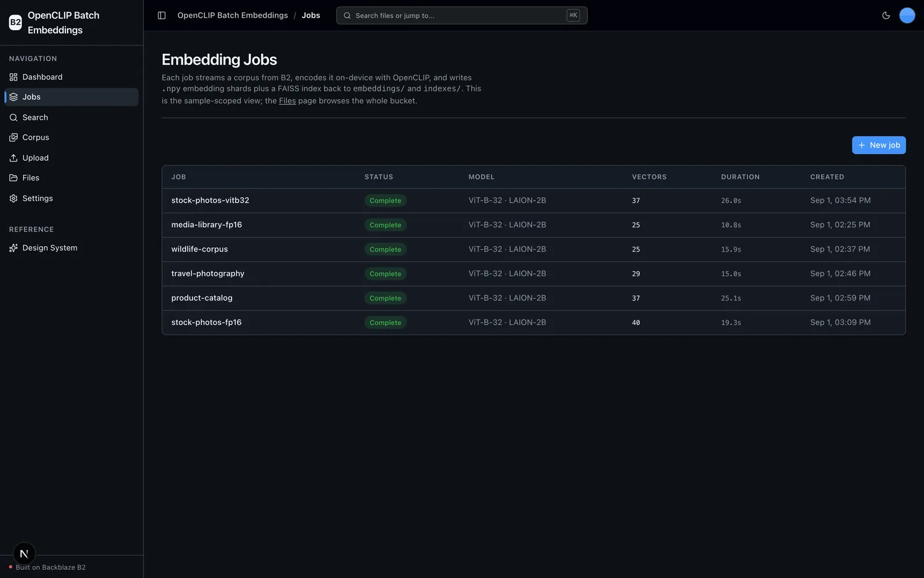Click Complete badge for stock-photos-vitb32
The width and height of the screenshot is (924, 578).
(x=385, y=201)
